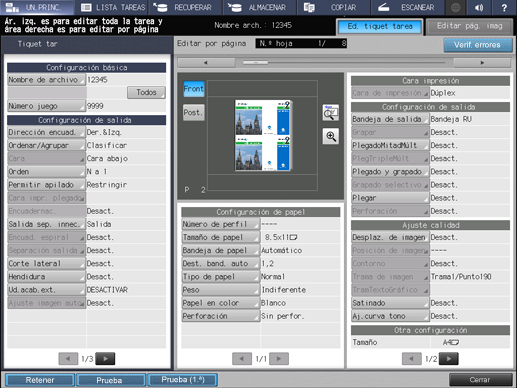Edit Nombre de archivo setting
Viewport: 517px width, 388px height.
[46, 80]
